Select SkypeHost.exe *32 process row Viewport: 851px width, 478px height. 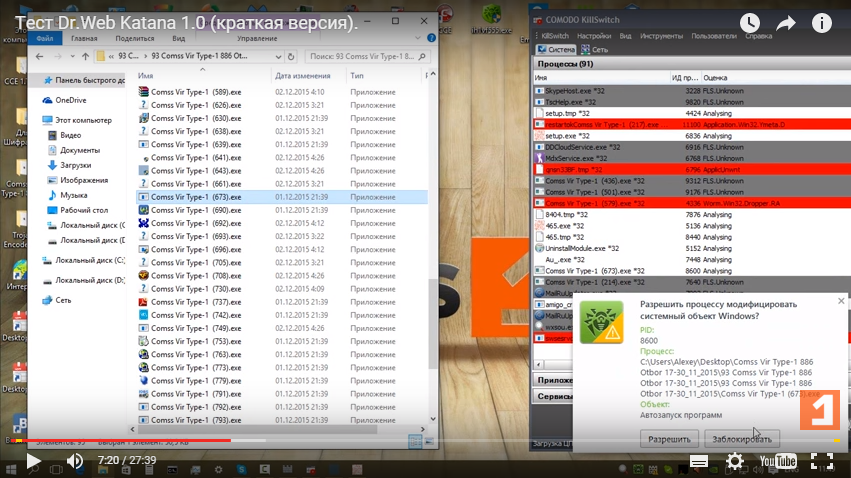[692, 91]
